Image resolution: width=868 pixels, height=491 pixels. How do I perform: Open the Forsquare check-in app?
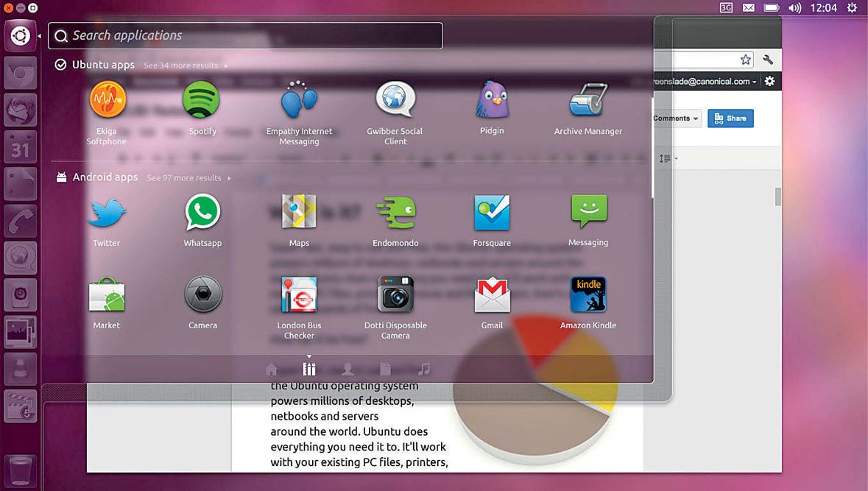click(x=492, y=213)
